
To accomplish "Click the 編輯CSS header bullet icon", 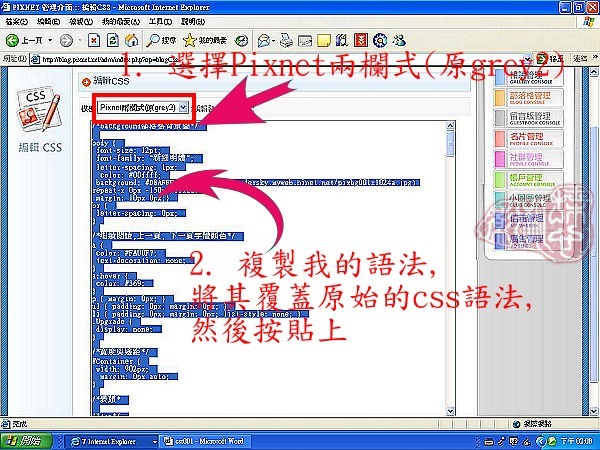I will (86, 82).
